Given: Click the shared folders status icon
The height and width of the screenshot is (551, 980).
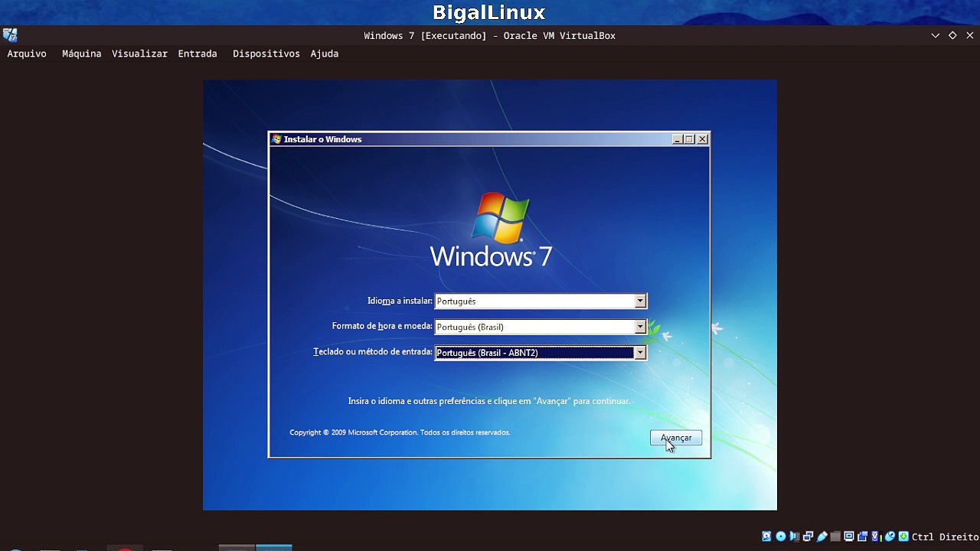Looking at the screenshot, I should coord(835,536).
